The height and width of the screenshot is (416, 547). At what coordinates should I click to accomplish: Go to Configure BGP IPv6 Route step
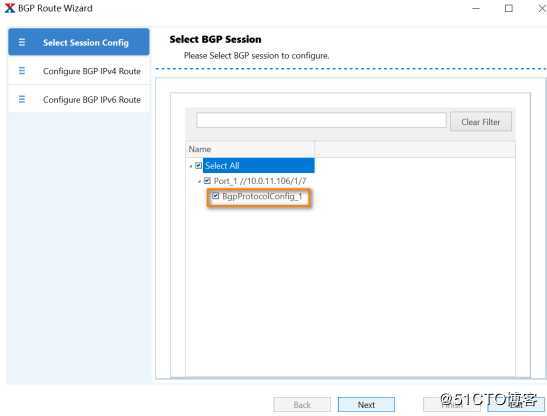point(79,99)
